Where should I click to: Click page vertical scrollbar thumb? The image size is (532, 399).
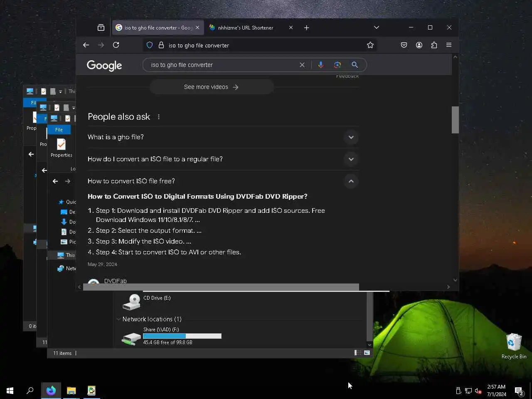click(x=455, y=120)
